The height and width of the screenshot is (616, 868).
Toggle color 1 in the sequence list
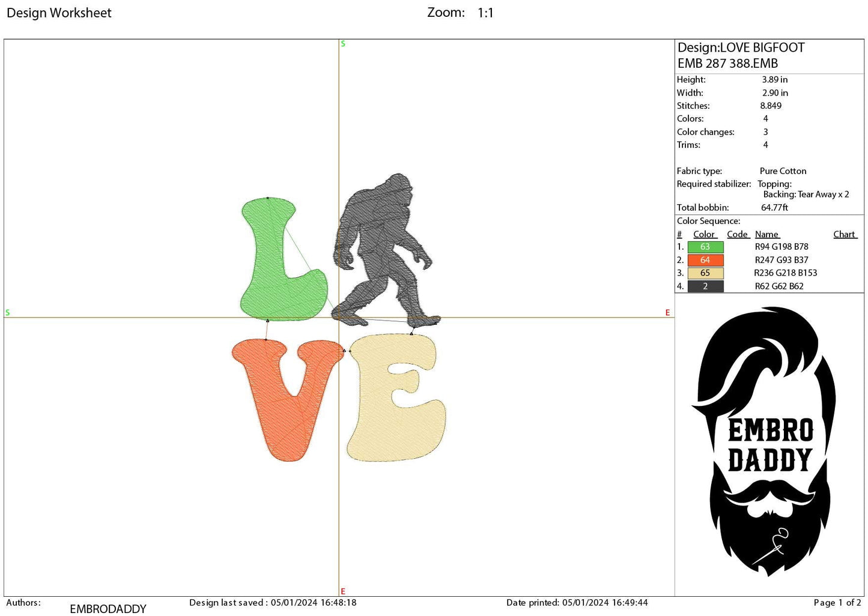tap(705, 247)
